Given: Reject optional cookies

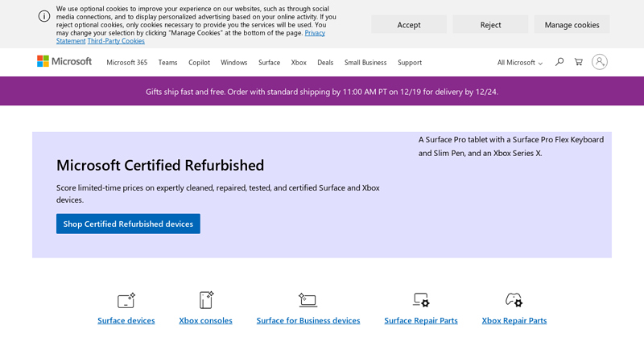Looking at the screenshot, I should pos(490,25).
